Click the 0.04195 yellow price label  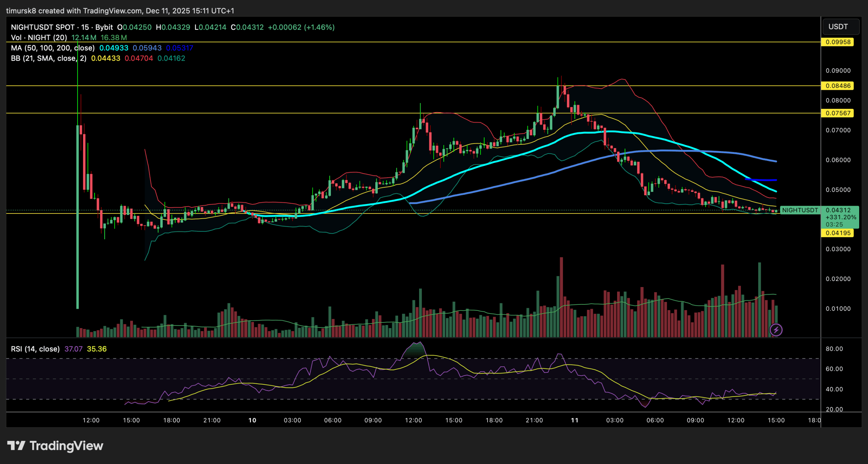837,233
